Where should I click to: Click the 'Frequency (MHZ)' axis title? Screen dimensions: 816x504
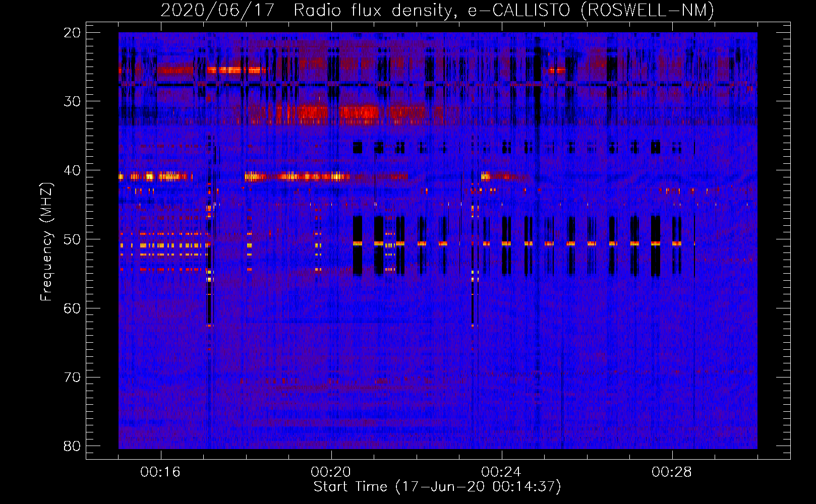47,241
